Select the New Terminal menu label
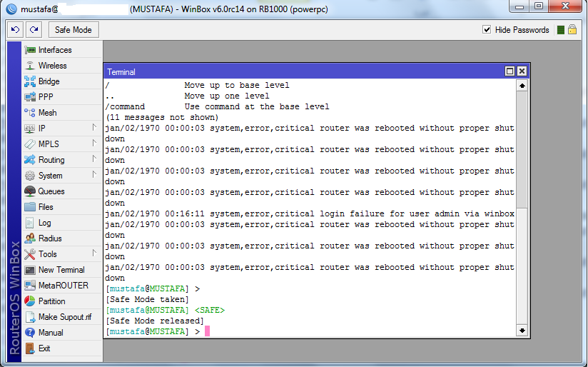This screenshot has height=367, width=588. pos(61,270)
